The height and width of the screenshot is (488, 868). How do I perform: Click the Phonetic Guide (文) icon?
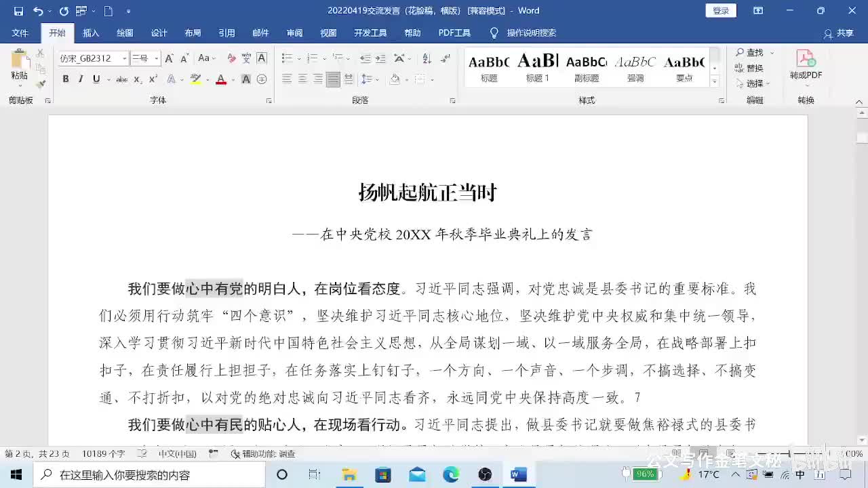[x=246, y=58]
